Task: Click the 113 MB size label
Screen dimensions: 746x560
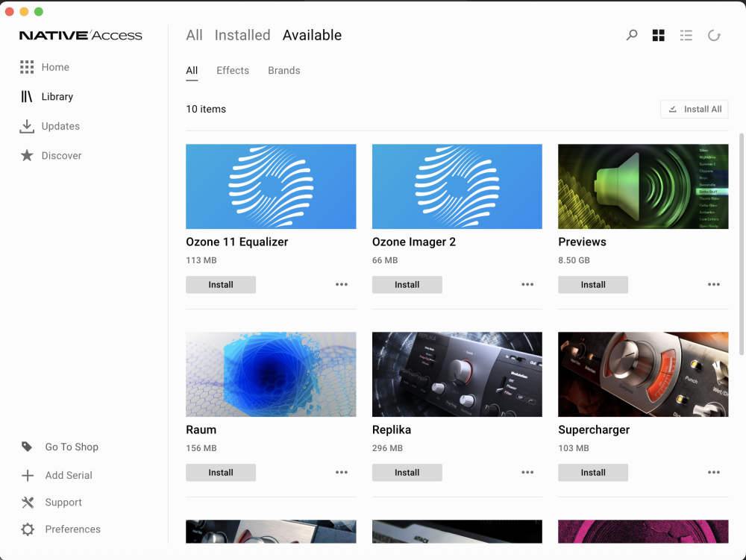Action: [x=201, y=260]
